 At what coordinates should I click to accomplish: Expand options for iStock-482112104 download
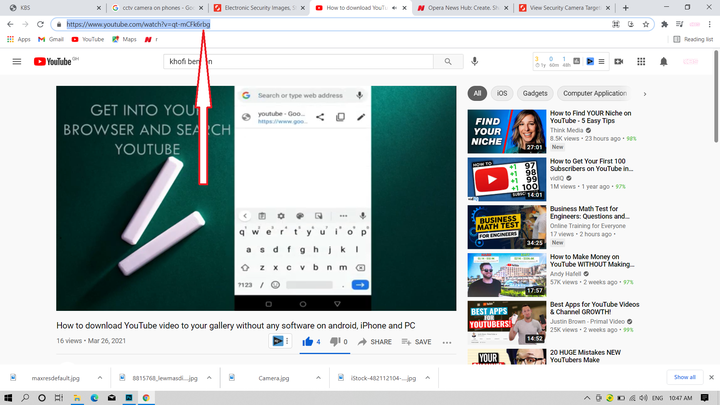428,378
